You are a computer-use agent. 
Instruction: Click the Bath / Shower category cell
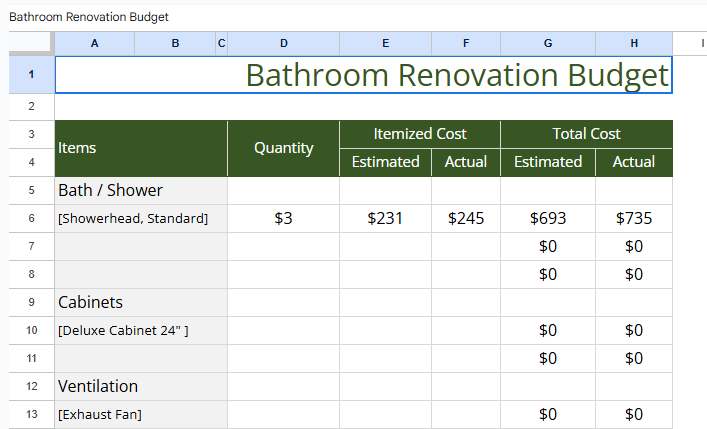[x=140, y=190]
